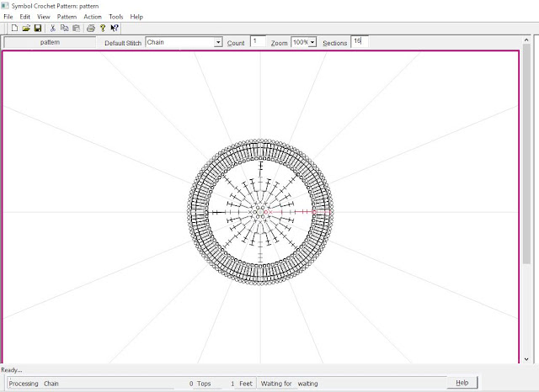Click the red highlighted stitch in pattern

pos(297,212)
